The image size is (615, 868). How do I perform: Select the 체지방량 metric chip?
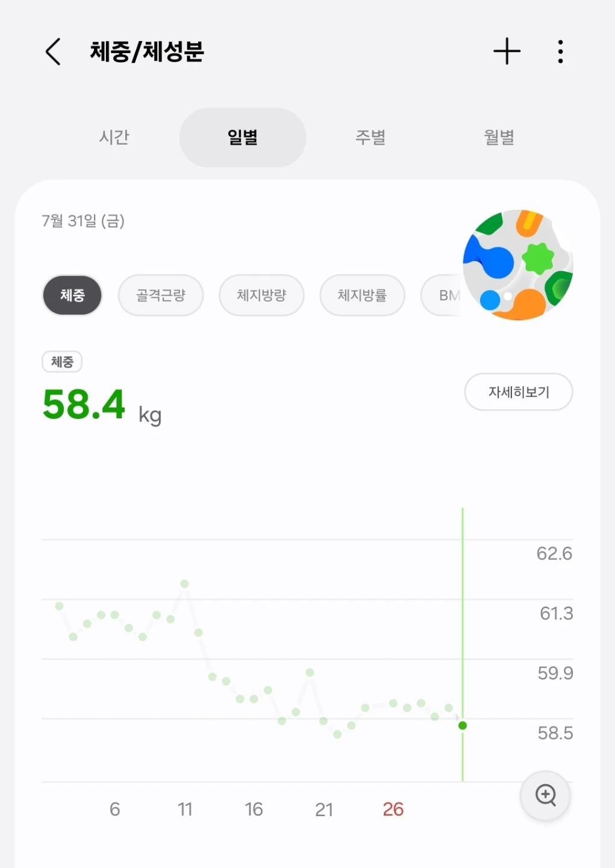[x=261, y=295]
